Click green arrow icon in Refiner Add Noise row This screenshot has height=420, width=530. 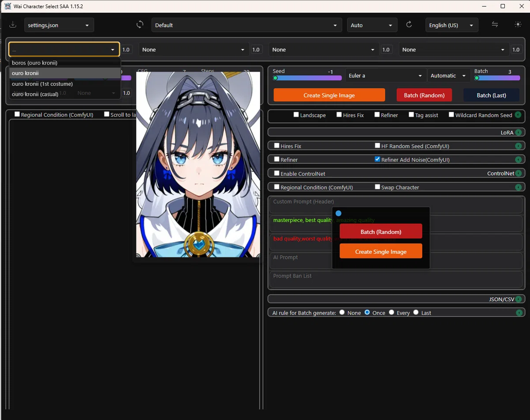[x=519, y=159]
